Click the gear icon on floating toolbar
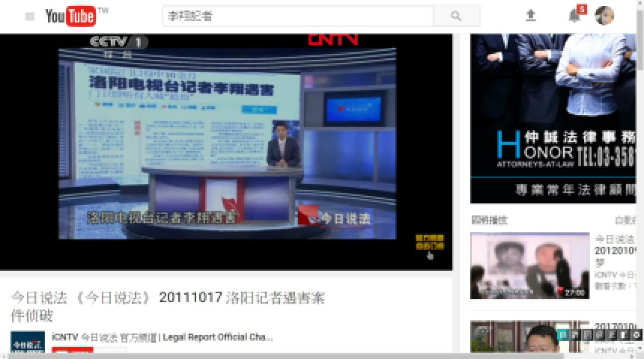Viewport: 644px width, 359px height. point(636,336)
